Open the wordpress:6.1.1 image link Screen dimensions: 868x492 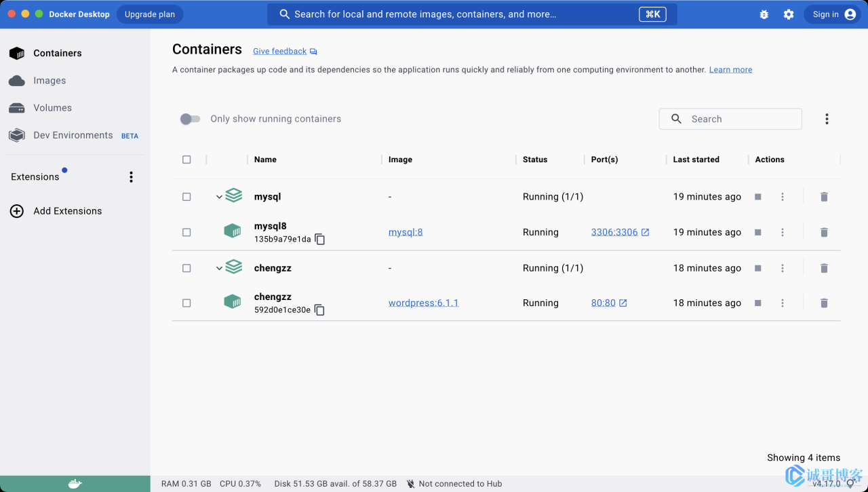[423, 303]
